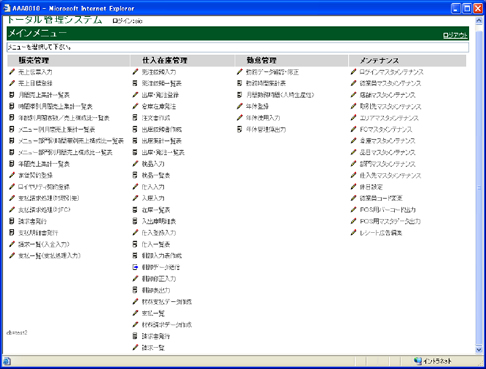Open 請求書発行 under 販売管理 column
The image size is (486, 369).
click(x=32, y=221)
